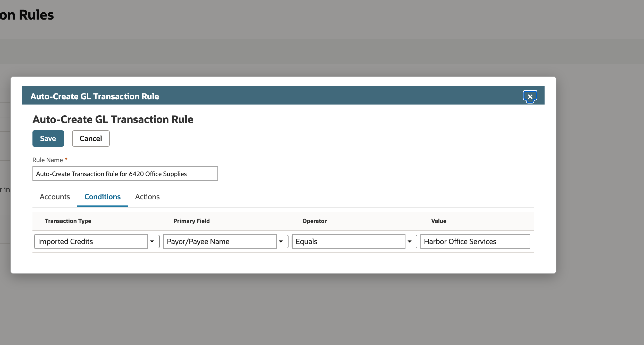
Task: Click the Primary Field column header
Action: (192, 221)
